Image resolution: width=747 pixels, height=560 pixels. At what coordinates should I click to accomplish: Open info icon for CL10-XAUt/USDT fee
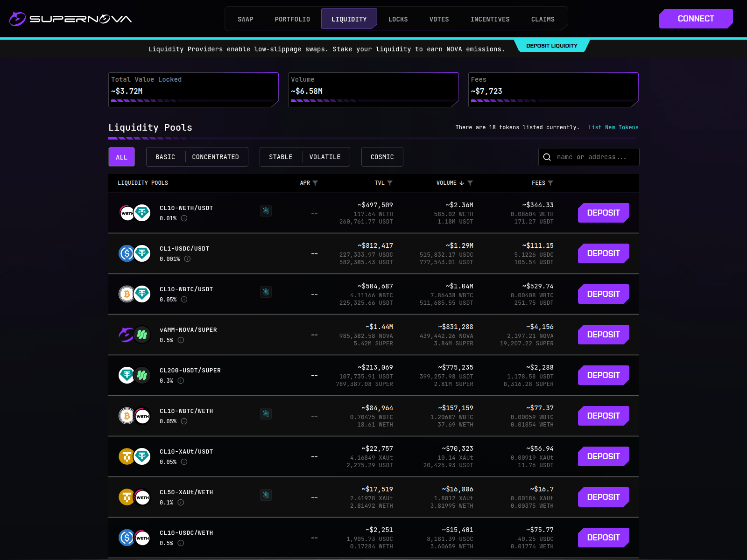(x=184, y=462)
